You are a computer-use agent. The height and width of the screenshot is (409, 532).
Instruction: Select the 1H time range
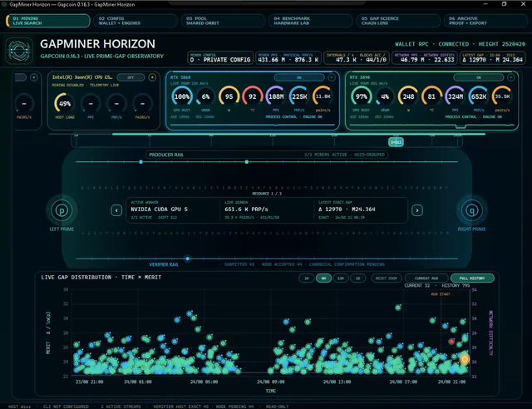[x=307, y=278]
